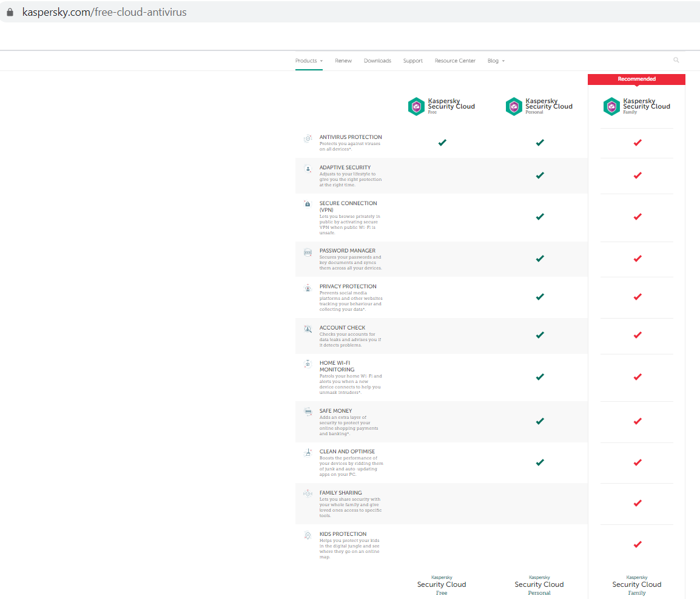The width and height of the screenshot is (700, 599).
Task: Click the Kaspersky Security Cloud Family header title
Action: [647, 106]
